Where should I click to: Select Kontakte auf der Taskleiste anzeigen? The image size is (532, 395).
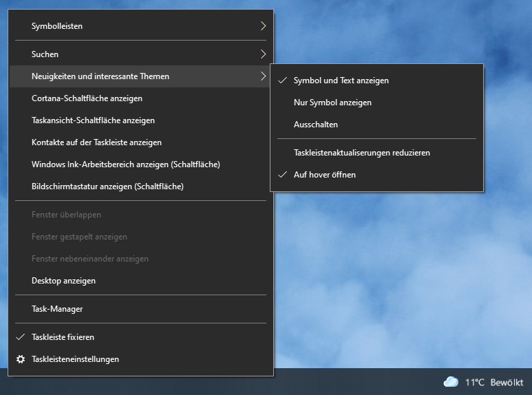(x=96, y=142)
